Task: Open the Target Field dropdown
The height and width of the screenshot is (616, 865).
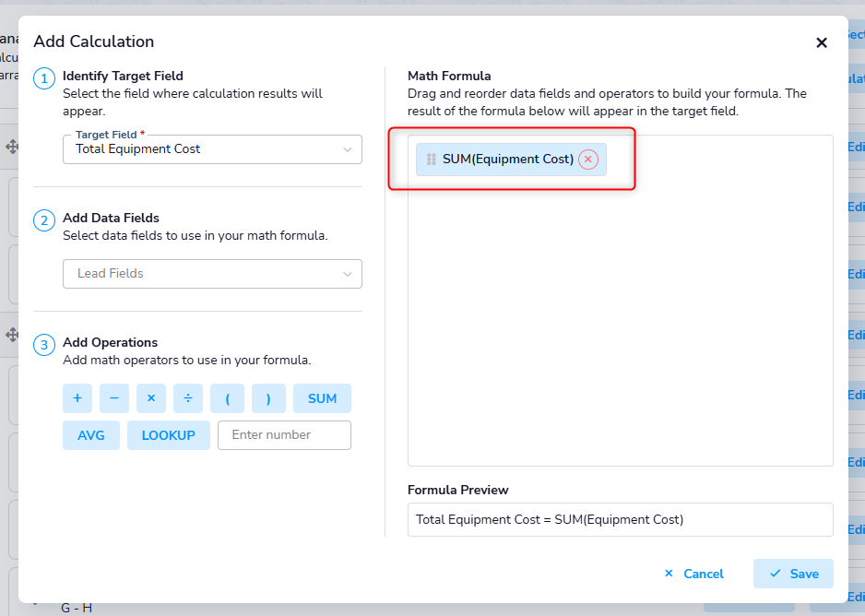Action: (x=212, y=149)
